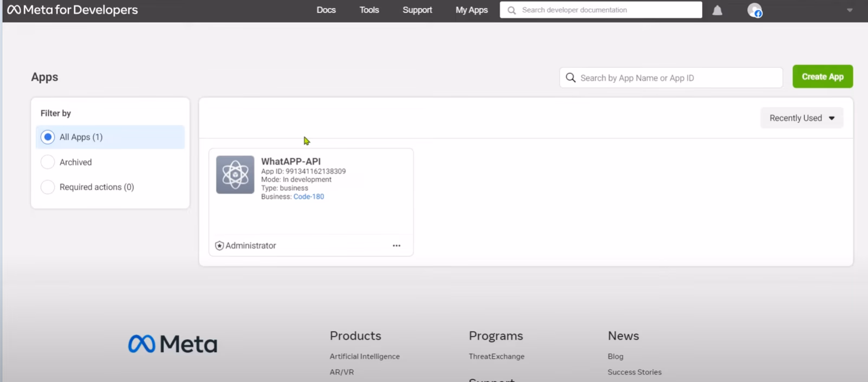Click the WhatAPP-API app atom icon
This screenshot has height=382, width=868.
point(235,174)
